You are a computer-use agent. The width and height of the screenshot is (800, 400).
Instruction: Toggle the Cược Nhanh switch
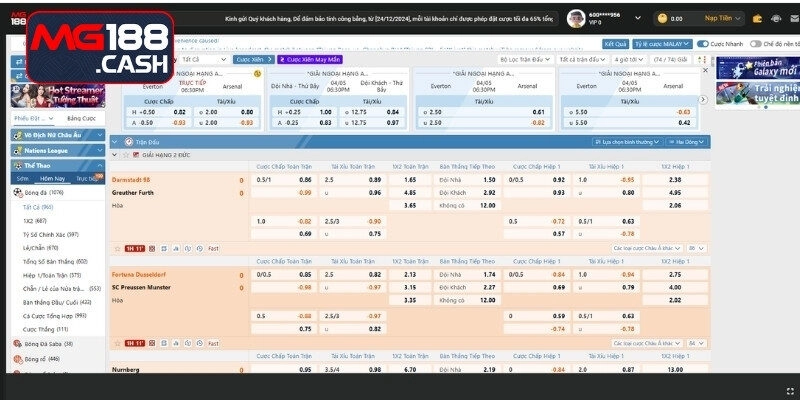tap(701, 44)
